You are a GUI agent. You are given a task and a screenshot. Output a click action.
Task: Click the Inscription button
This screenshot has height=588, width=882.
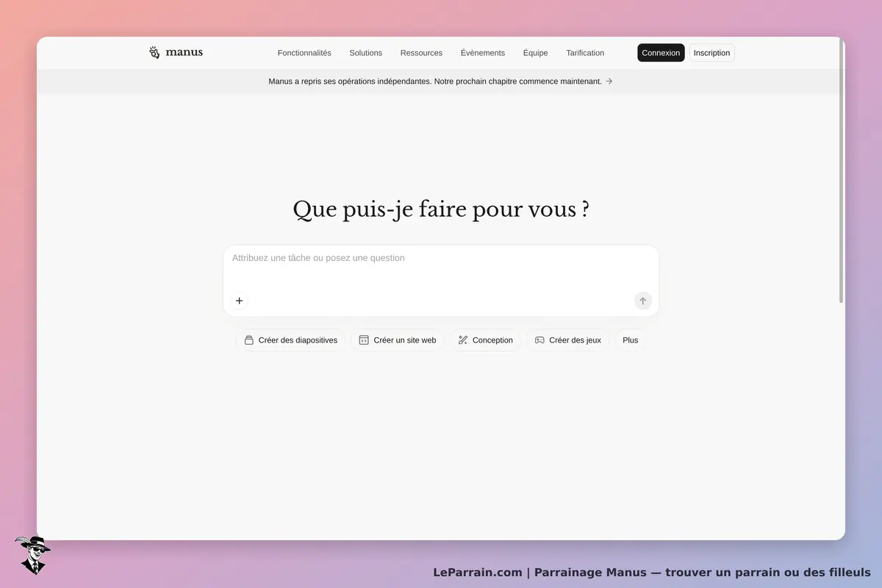711,53
